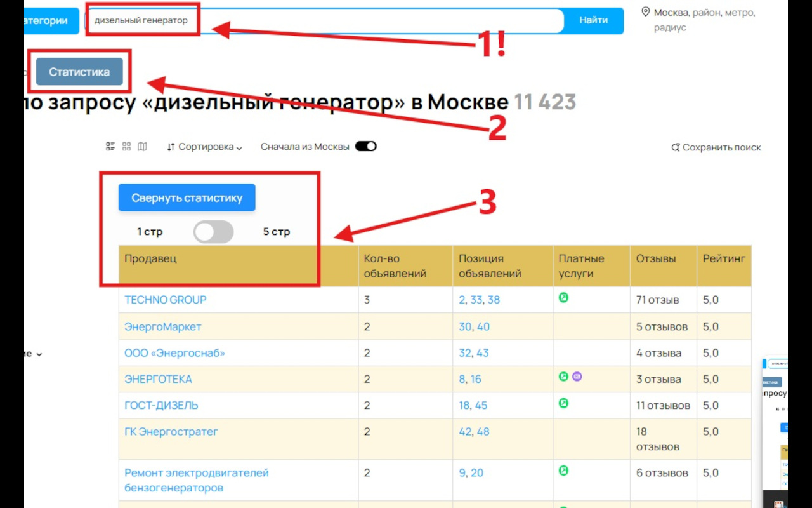
Task: Click the search field with дизельный генератор
Action: point(324,20)
